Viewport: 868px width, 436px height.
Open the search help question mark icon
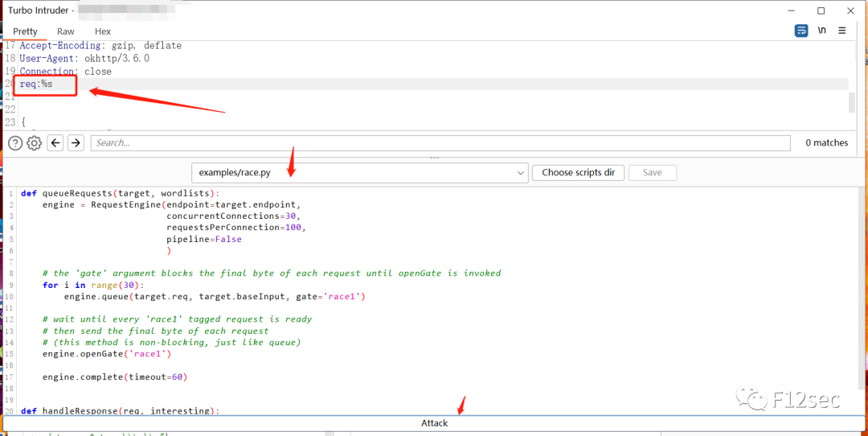click(15, 143)
